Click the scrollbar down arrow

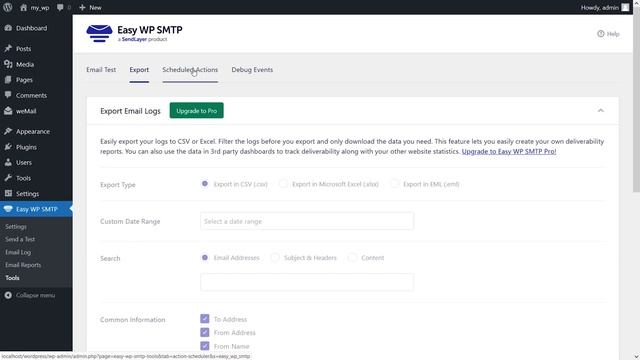pyautogui.click(x=636, y=356)
